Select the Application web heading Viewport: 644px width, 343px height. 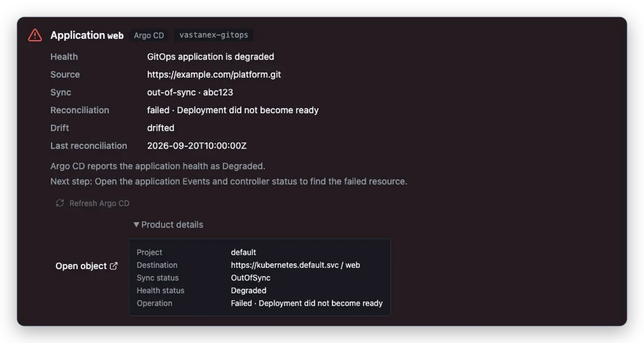point(87,35)
